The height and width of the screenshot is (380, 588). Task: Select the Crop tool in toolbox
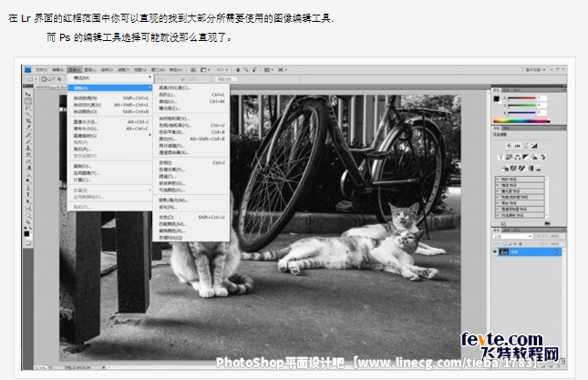point(27,121)
